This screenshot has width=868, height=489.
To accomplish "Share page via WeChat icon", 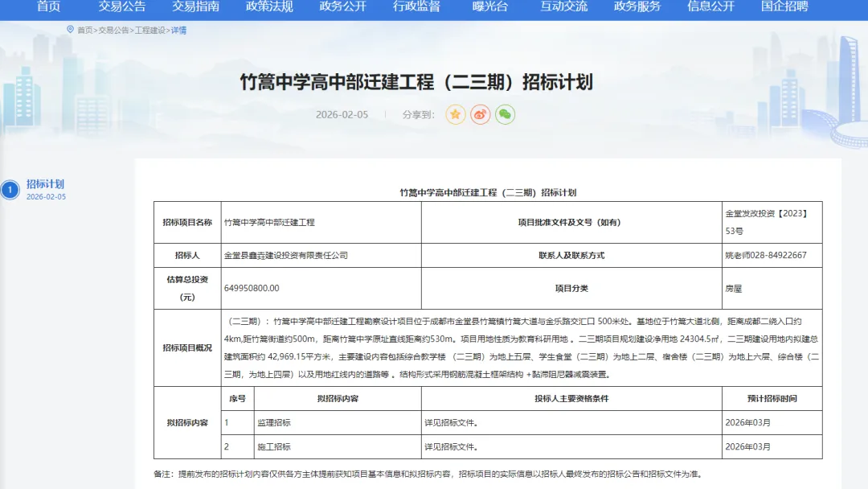I will 505,115.
